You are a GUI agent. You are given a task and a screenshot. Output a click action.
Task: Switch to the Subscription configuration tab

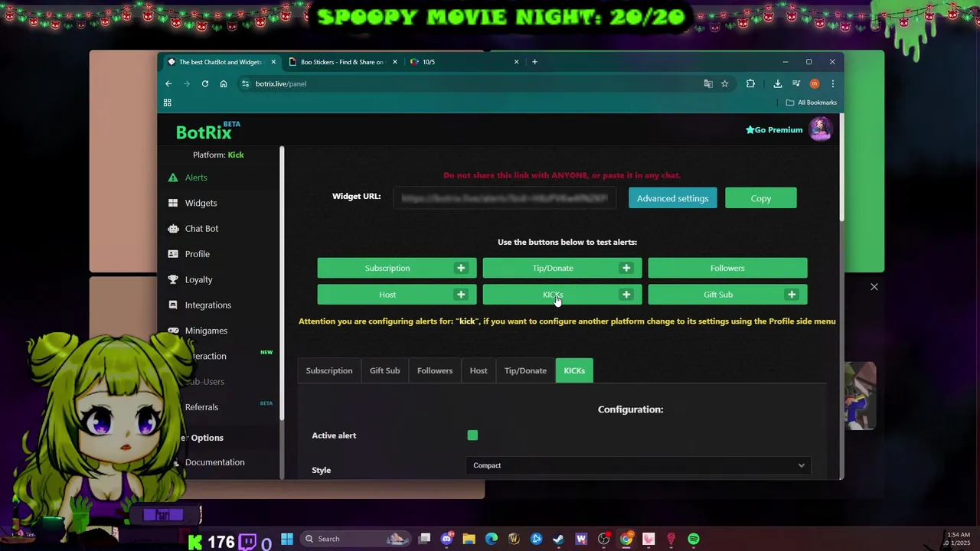click(329, 370)
